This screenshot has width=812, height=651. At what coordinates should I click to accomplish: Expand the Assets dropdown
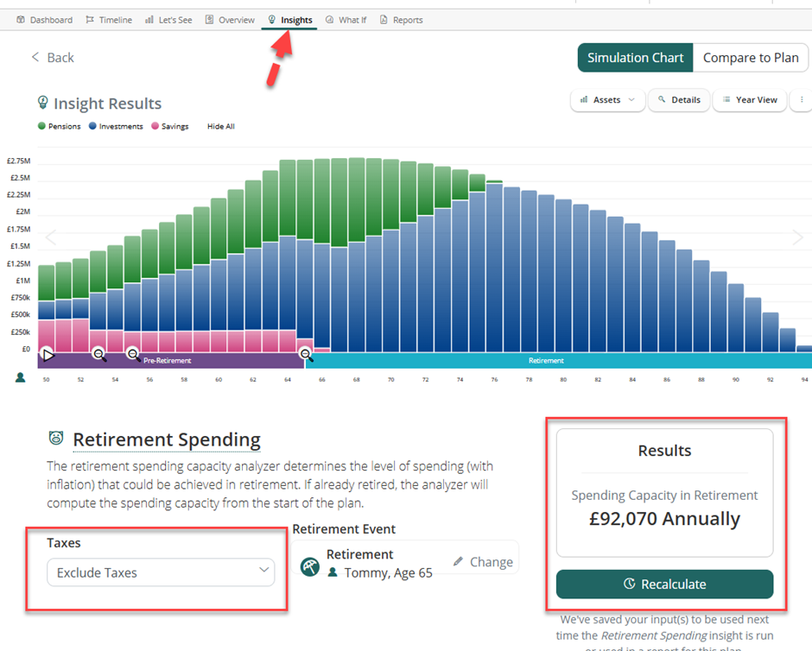[x=607, y=100]
